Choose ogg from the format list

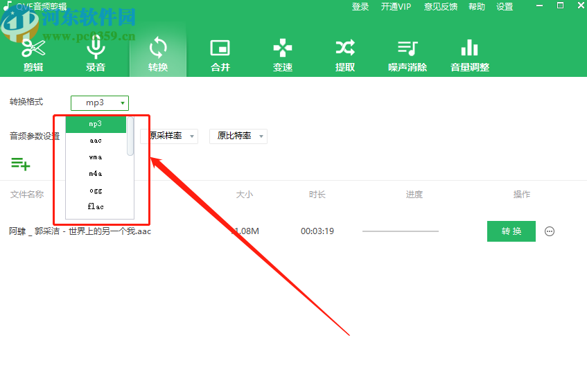click(96, 190)
